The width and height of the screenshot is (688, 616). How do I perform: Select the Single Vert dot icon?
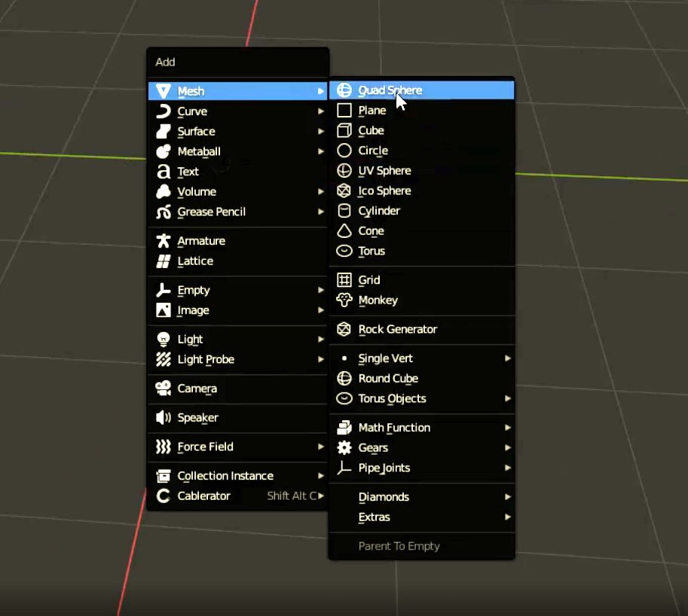click(x=344, y=358)
